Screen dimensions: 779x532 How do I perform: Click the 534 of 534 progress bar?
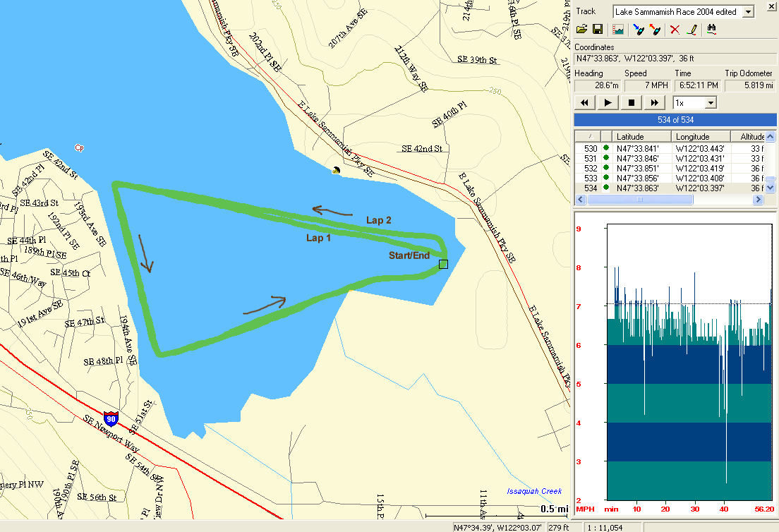click(x=675, y=119)
